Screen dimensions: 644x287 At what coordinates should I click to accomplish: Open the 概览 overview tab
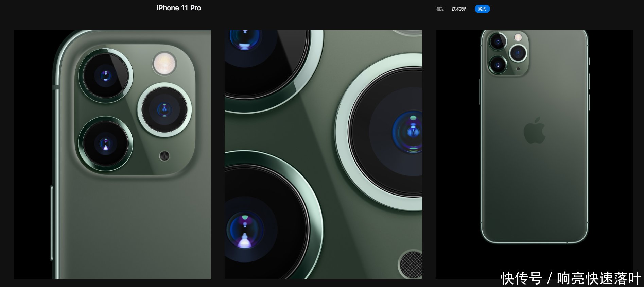click(x=440, y=9)
